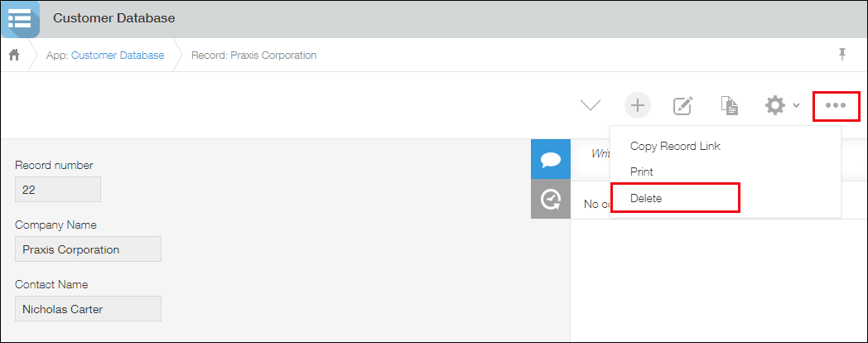Open app settings gear icon
The width and height of the screenshot is (868, 343).
tap(774, 105)
